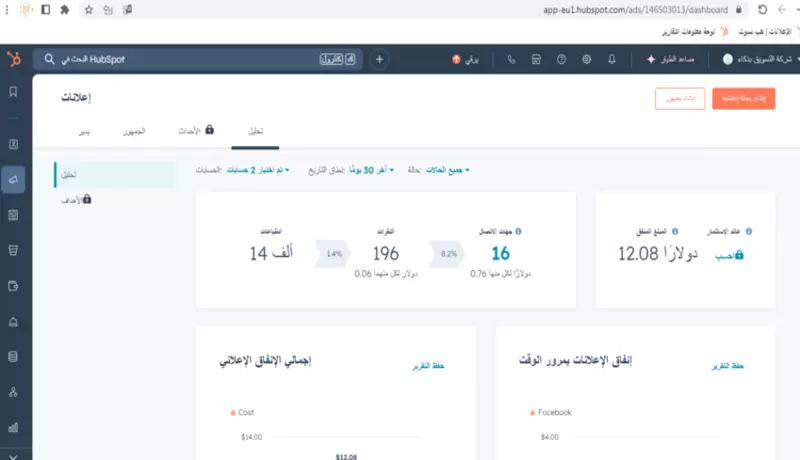Open the calling phone icon
The width and height of the screenshot is (800, 460).
[x=511, y=60]
